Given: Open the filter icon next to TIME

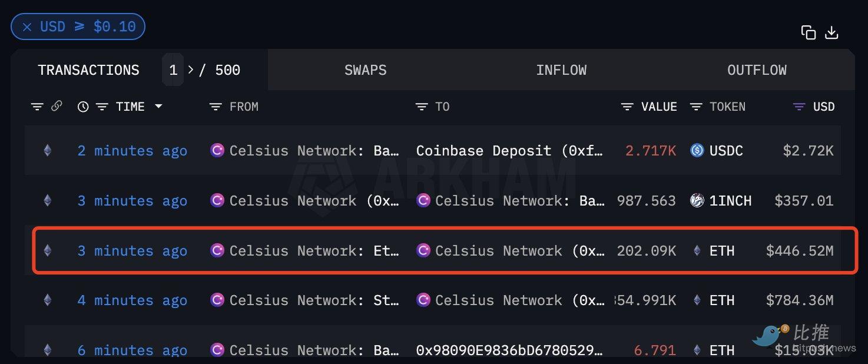Looking at the screenshot, I should [102, 107].
